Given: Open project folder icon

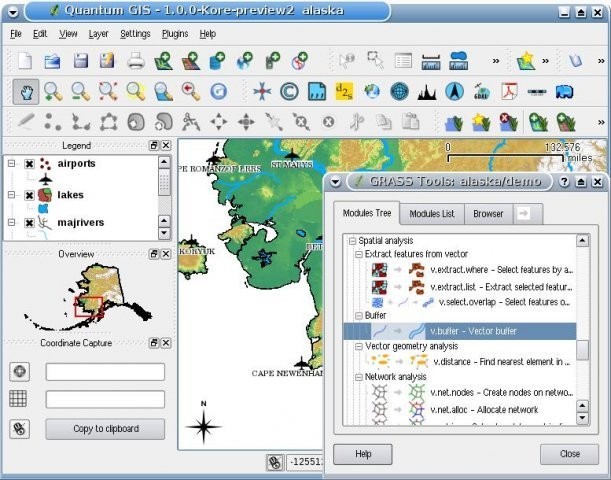Looking at the screenshot, I should click(52, 61).
